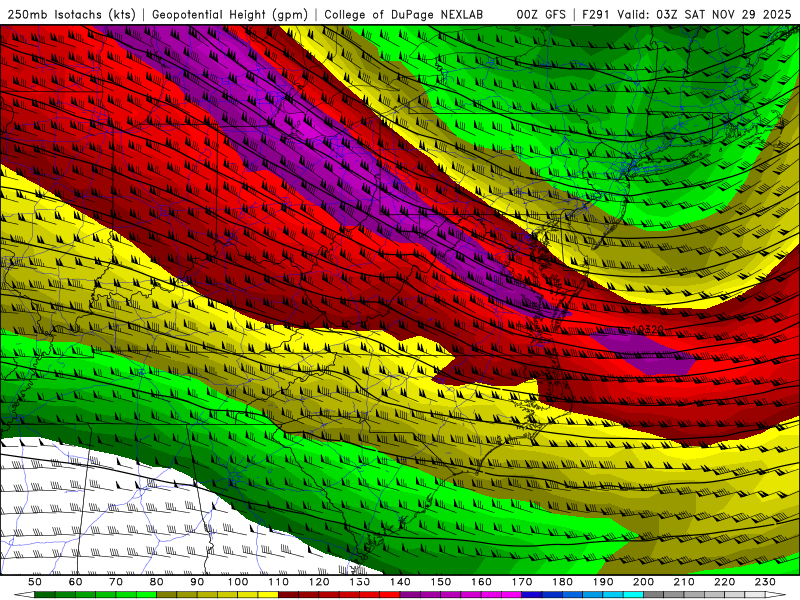This screenshot has height=600, width=800.
Task: Click the 50 value on the legend
Action: 35,582
